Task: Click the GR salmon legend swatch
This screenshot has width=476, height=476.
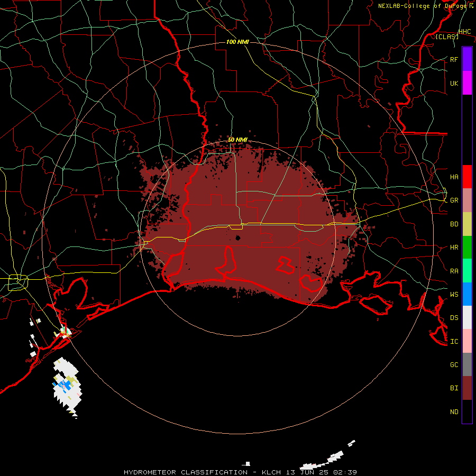Action: tap(467, 200)
